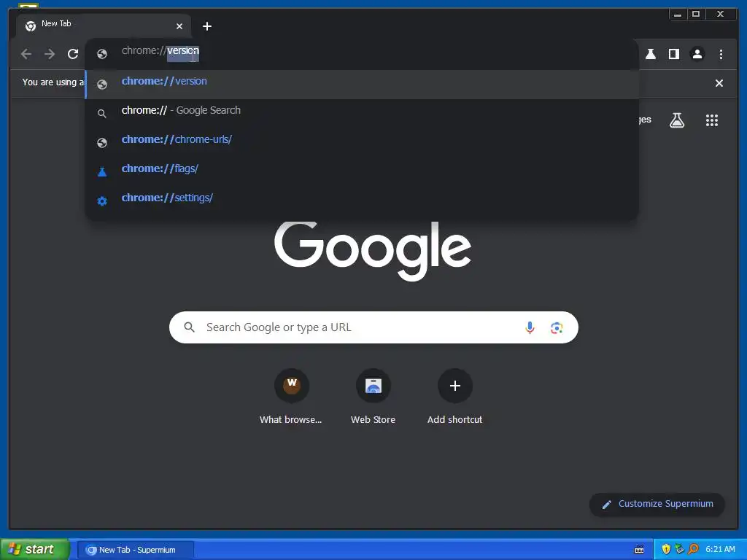This screenshot has width=747, height=560.
Task: Start voice search with microphone icon
Action: point(530,327)
